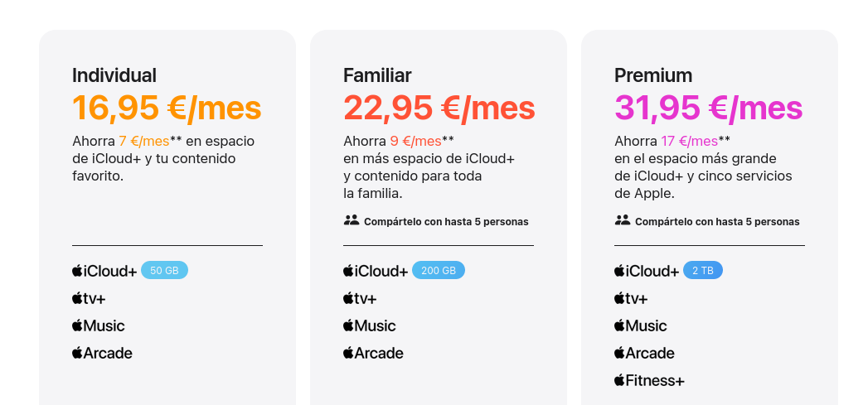868x405 pixels.
Task: Click the people sharing icon in Familiar plan
Action: 351,221
